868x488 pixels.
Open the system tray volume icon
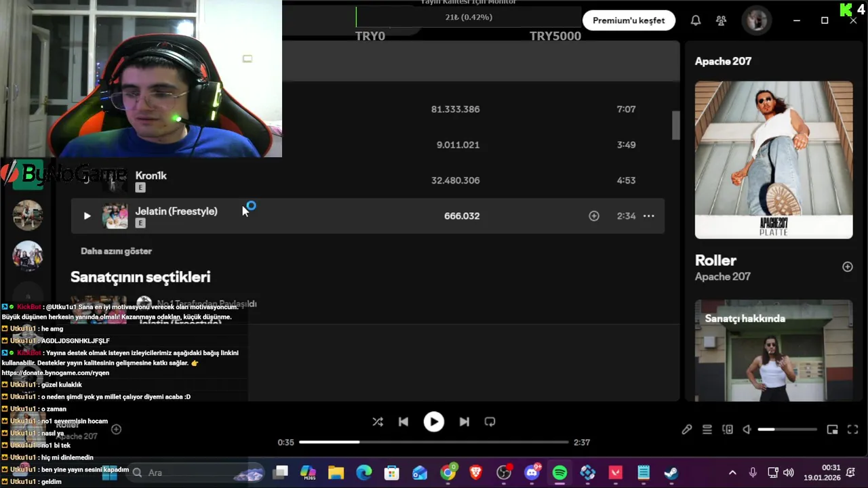tap(788, 472)
